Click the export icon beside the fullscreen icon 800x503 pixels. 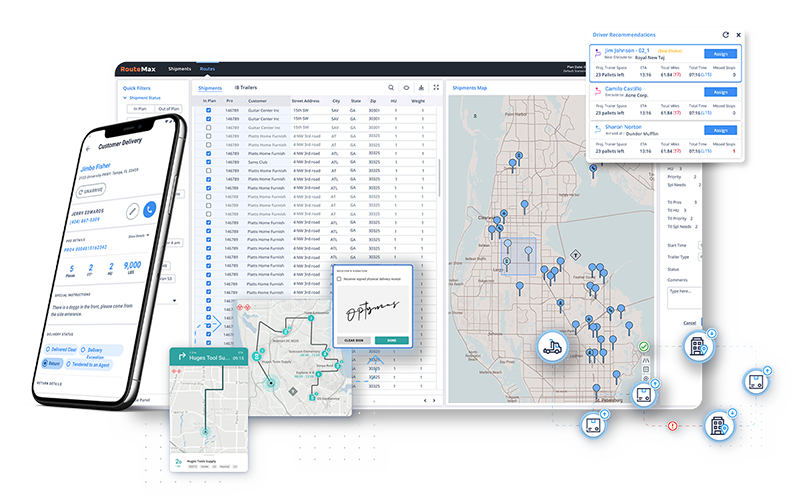point(421,88)
